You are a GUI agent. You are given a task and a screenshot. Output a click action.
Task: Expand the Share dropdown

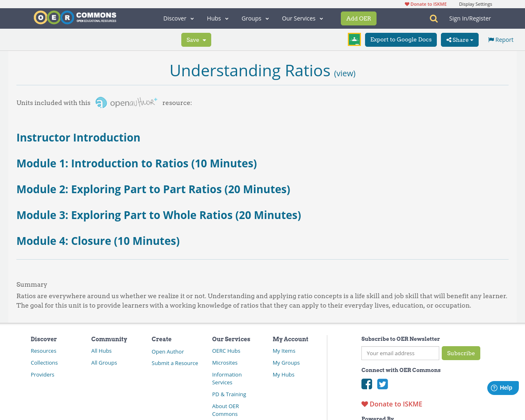click(459, 39)
